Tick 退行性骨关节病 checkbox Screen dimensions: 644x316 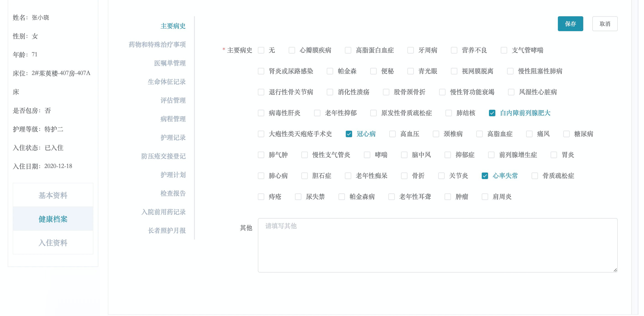tap(261, 92)
